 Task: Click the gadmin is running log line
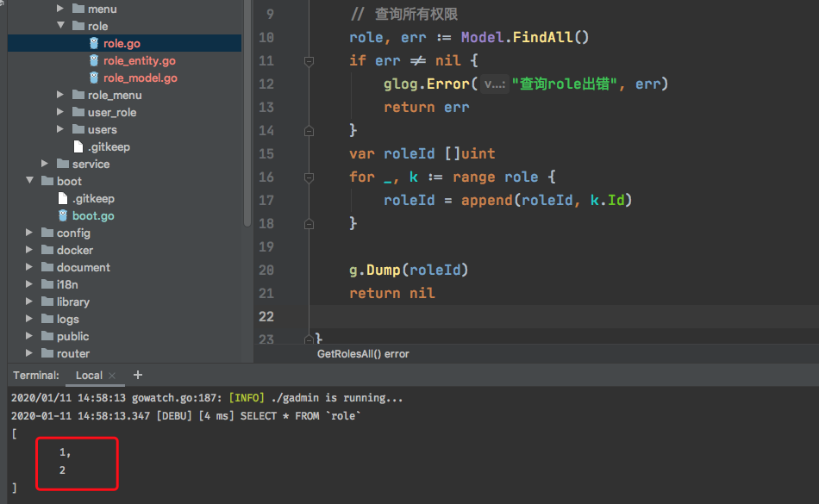coord(207,397)
